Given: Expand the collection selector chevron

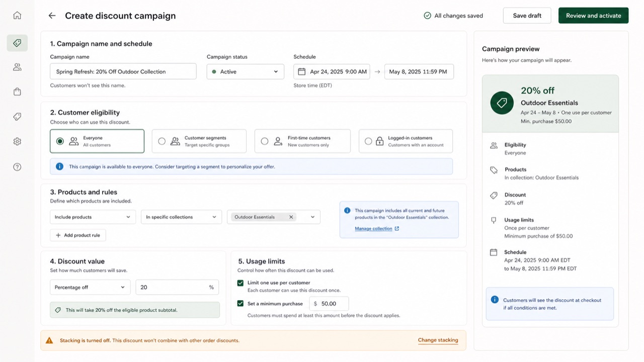Looking at the screenshot, I should [x=312, y=217].
